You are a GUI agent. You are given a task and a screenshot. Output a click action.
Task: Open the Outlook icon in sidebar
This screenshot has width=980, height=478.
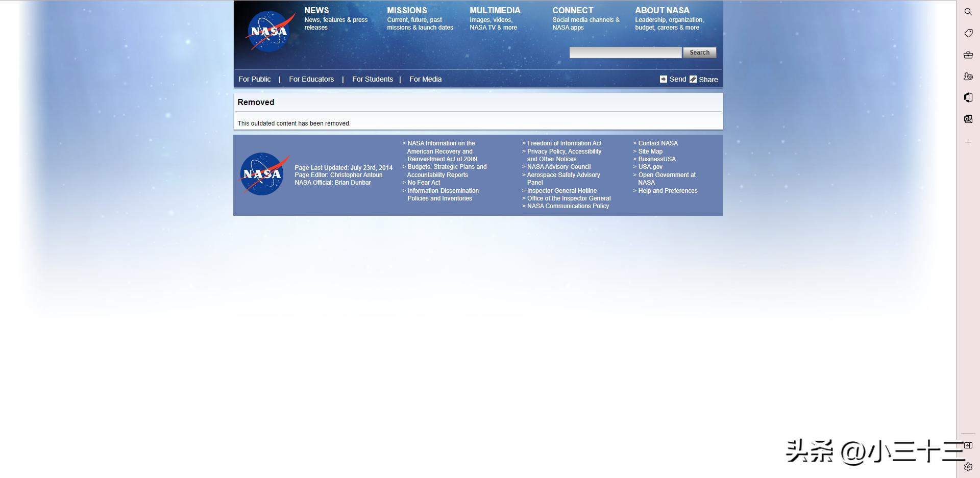[x=968, y=119]
